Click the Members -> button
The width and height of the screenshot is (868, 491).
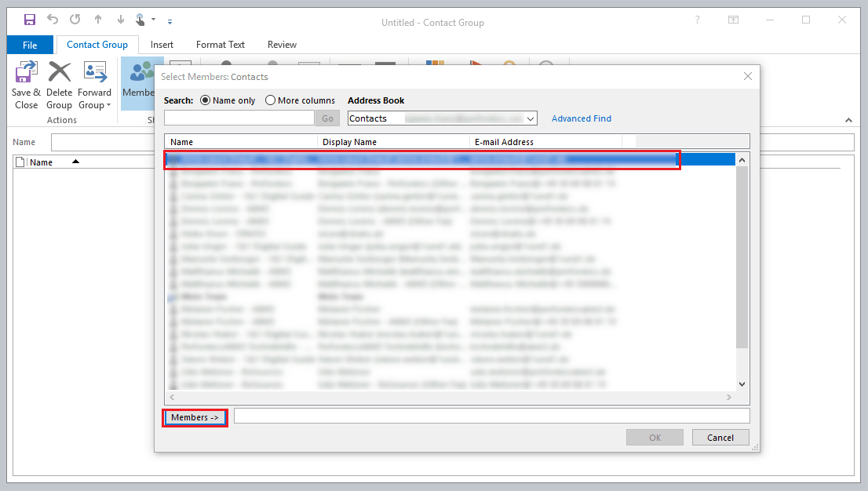pos(194,417)
